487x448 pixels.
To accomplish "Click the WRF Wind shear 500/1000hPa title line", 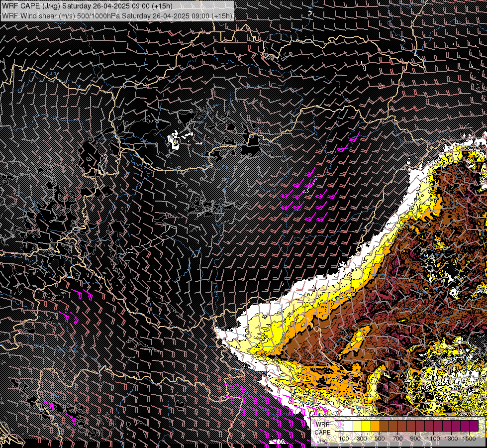I will (117, 16).
